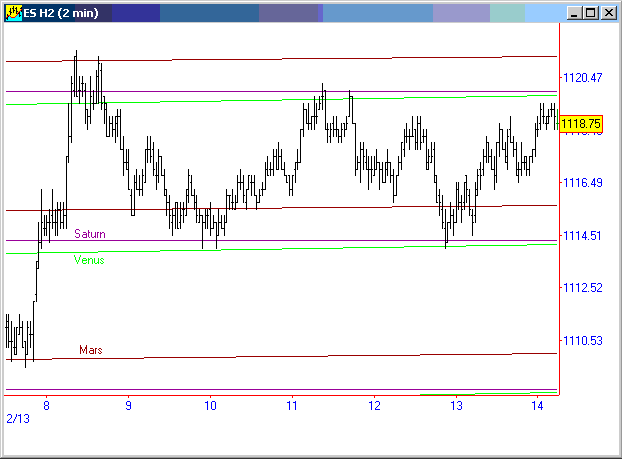The image size is (622, 459).
Task: Click the 1110.53 price axis label
Action: tap(581, 341)
